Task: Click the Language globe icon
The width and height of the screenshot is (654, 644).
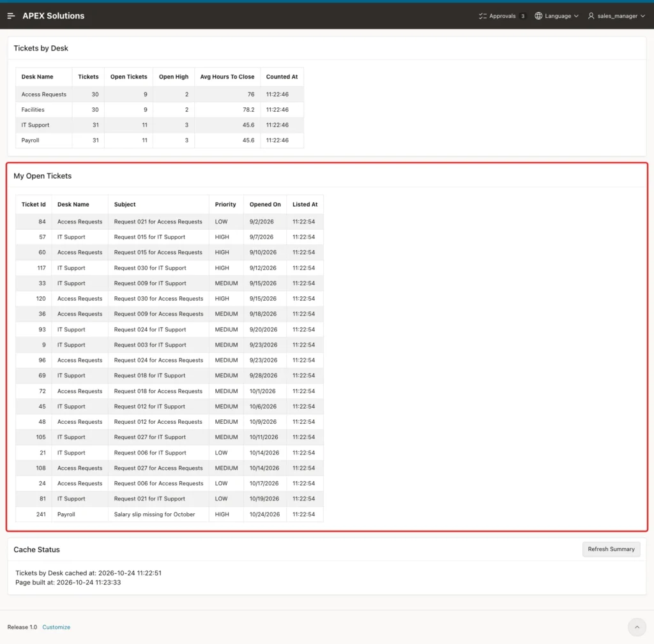Action: click(538, 16)
